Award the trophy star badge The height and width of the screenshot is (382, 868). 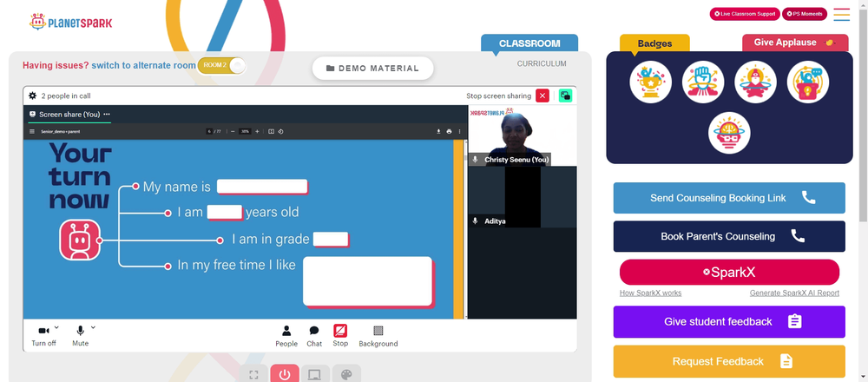click(650, 82)
